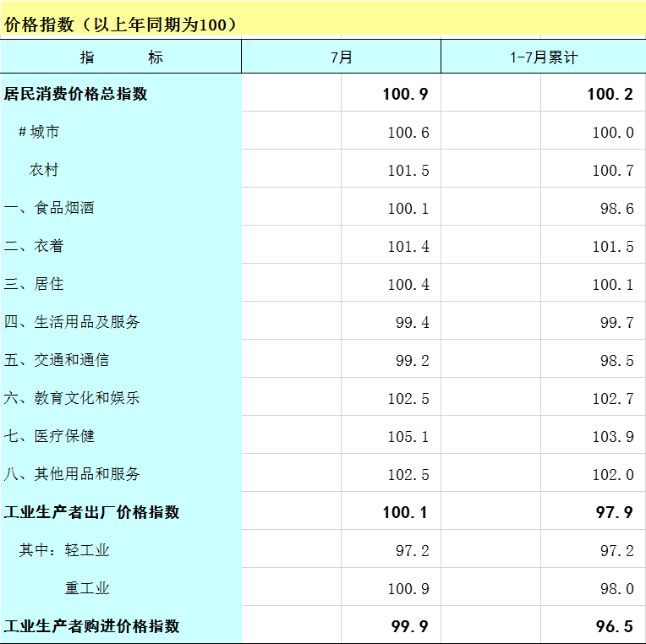Screen dimensions: 646x644
Task: Click the 重工业 row label
Action: coord(87,588)
